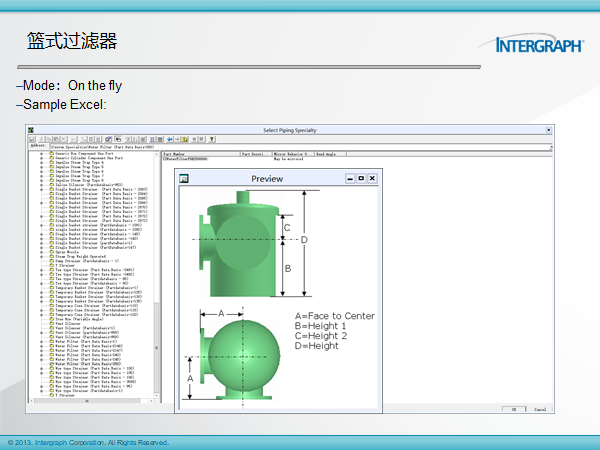Expand Impulse Steam Trap Type 4 node
Image resolution: width=600 pixels, height=450 pixels.
click(x=41, y=163)
